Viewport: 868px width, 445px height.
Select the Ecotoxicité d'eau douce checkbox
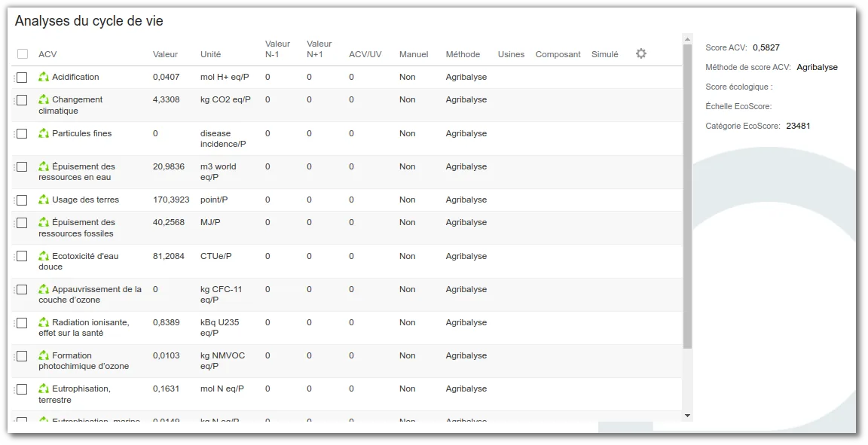tap(22, 256)
